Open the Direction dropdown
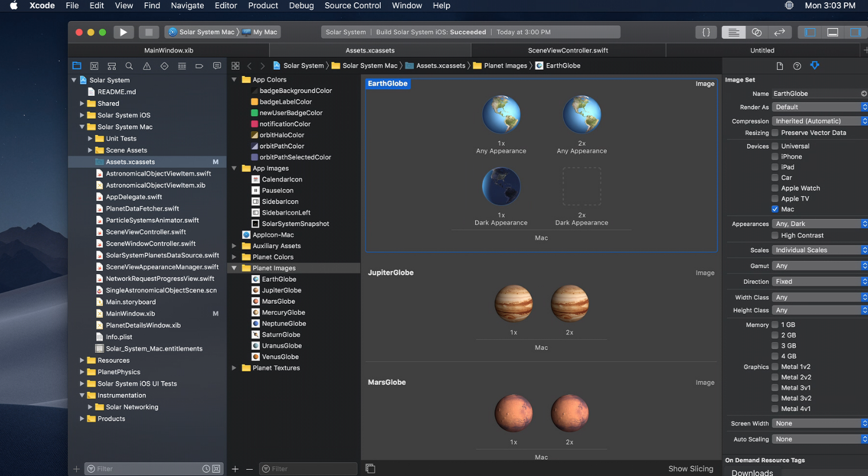 click(820, 281)
